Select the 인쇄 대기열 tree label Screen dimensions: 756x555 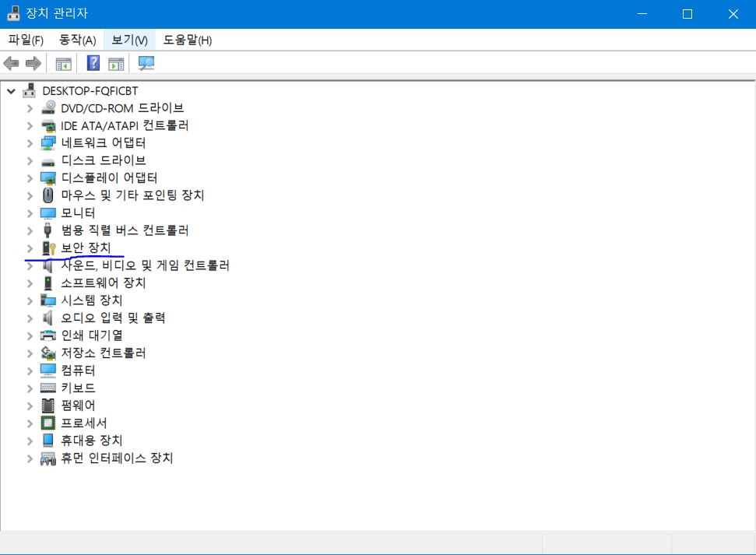92,335
